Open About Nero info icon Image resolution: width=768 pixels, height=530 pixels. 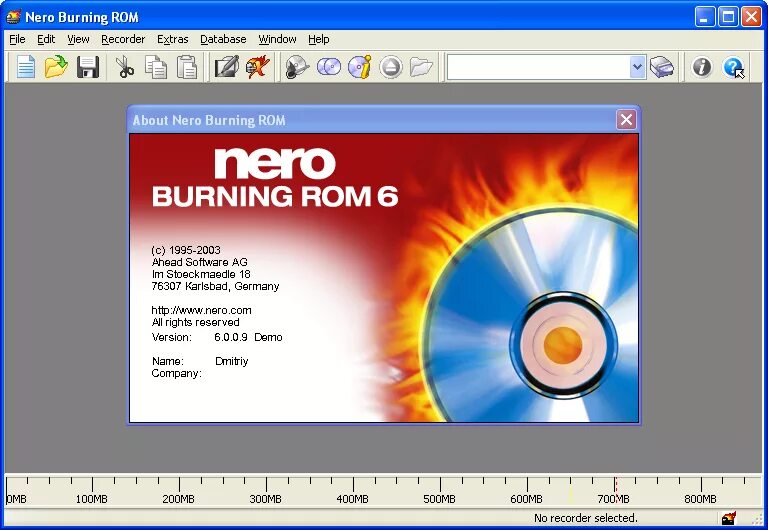[702, 67]
